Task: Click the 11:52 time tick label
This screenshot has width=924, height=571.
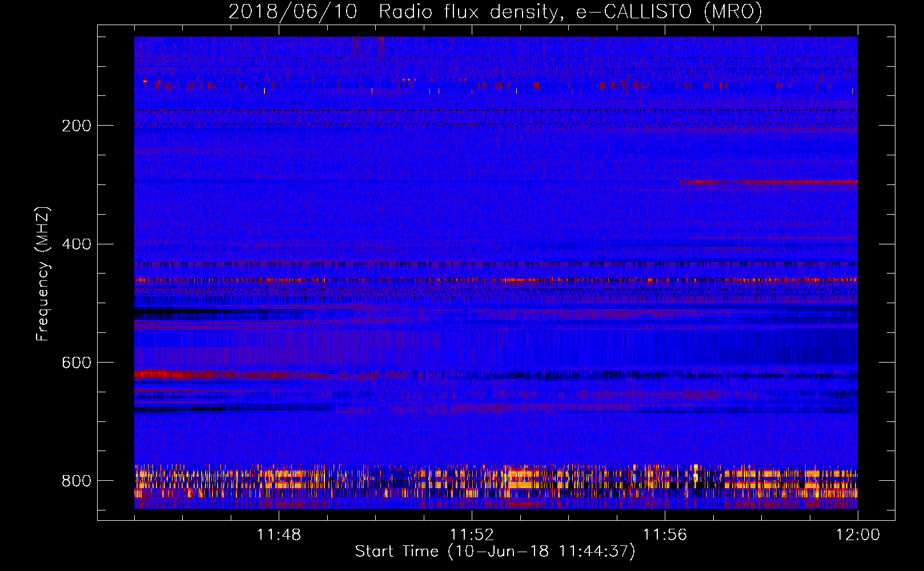Action: tap(472, 535)
